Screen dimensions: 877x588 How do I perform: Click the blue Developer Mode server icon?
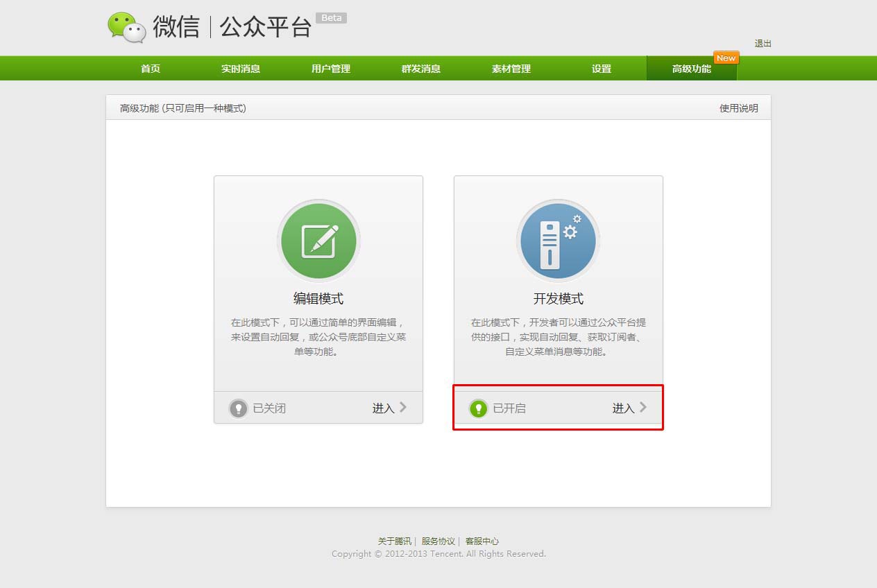point(559,241)
